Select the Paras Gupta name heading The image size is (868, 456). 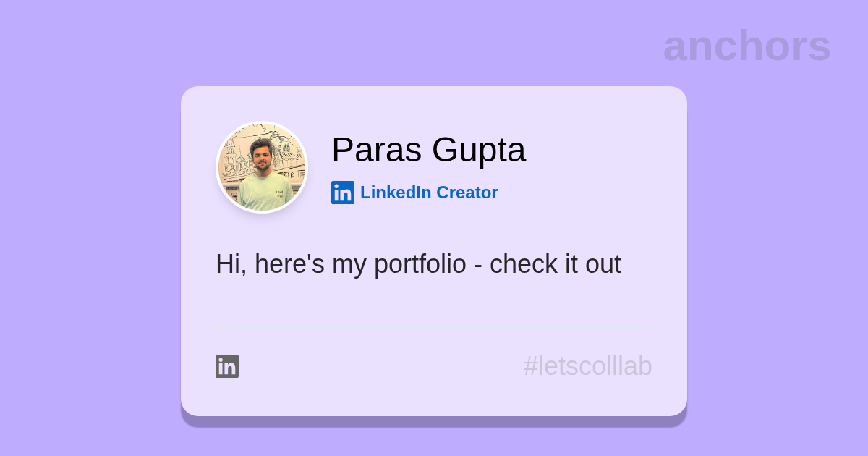pyautogui.click(x=428, y=150)
